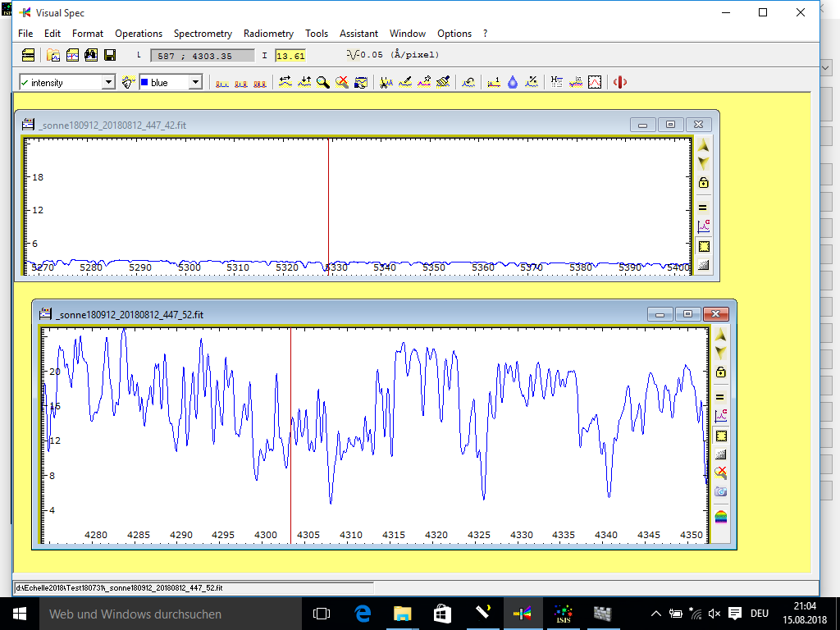Toggle the padlock in 447_42 spectrum window
Viewport: 840px width, 630px height.
[x=703, y=183]
